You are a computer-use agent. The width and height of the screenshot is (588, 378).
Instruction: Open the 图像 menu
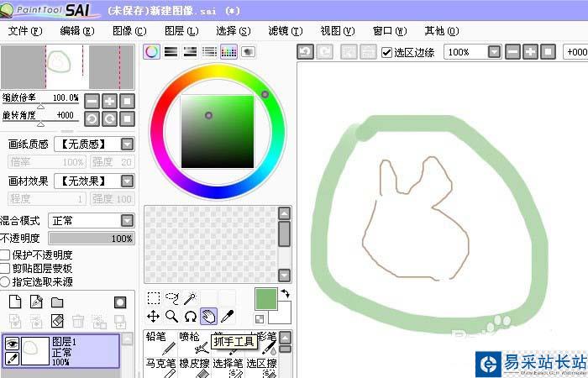point(129,31)
